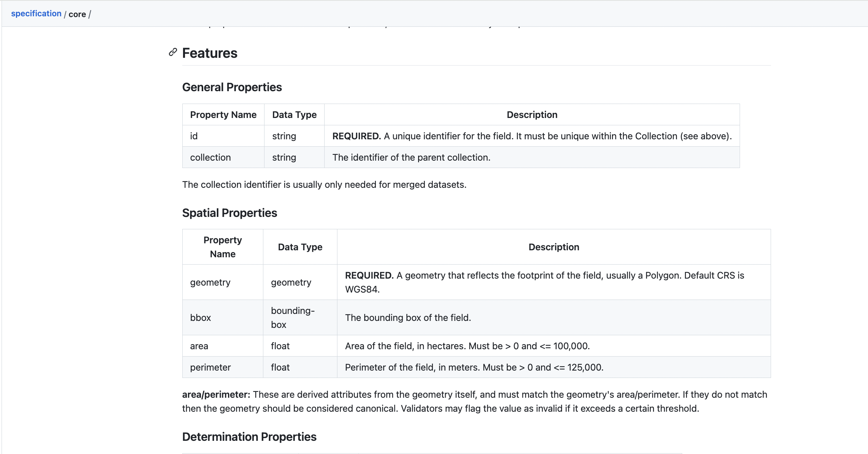Click the bold area/perimeter text

coord(216,394)
